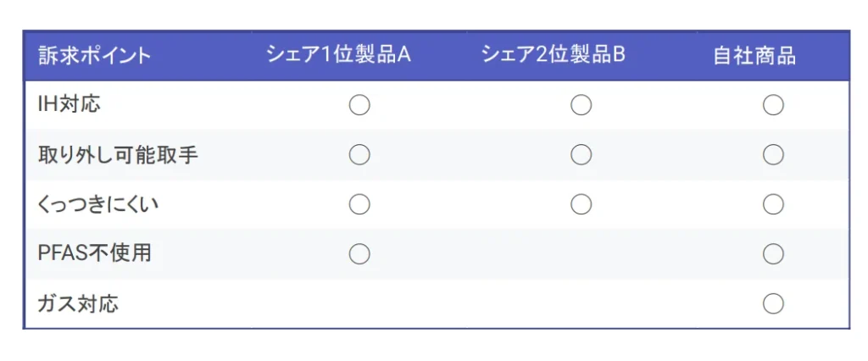868x361 pixels.
Task: Click くっつきにくい circle for 自社商品
Action: (x=772, y=204)
